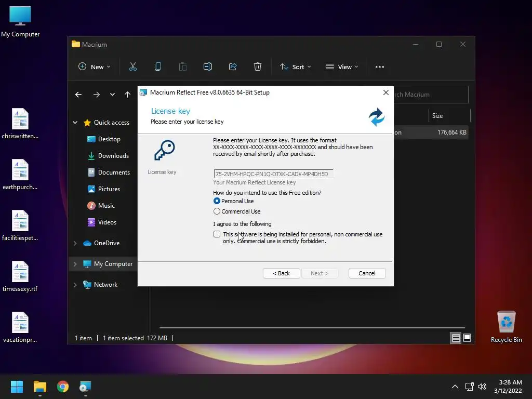Click the Back button in setup
The width and height of the screenshot is (532, 399).
(281, 273)
